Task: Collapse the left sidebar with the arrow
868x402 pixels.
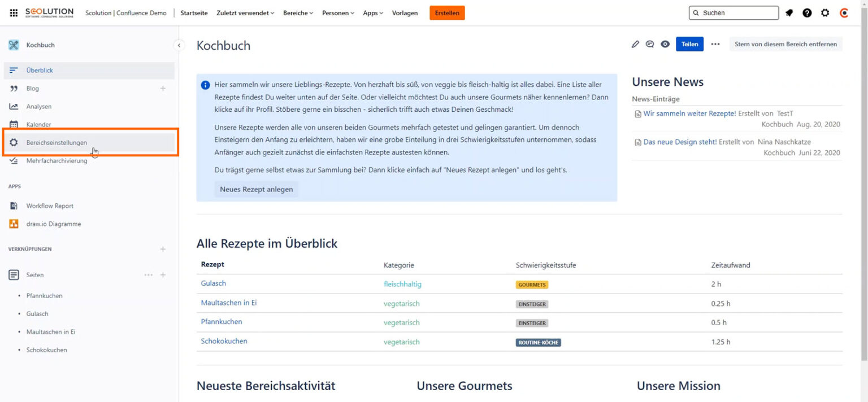Action: (x=179, y=45)
